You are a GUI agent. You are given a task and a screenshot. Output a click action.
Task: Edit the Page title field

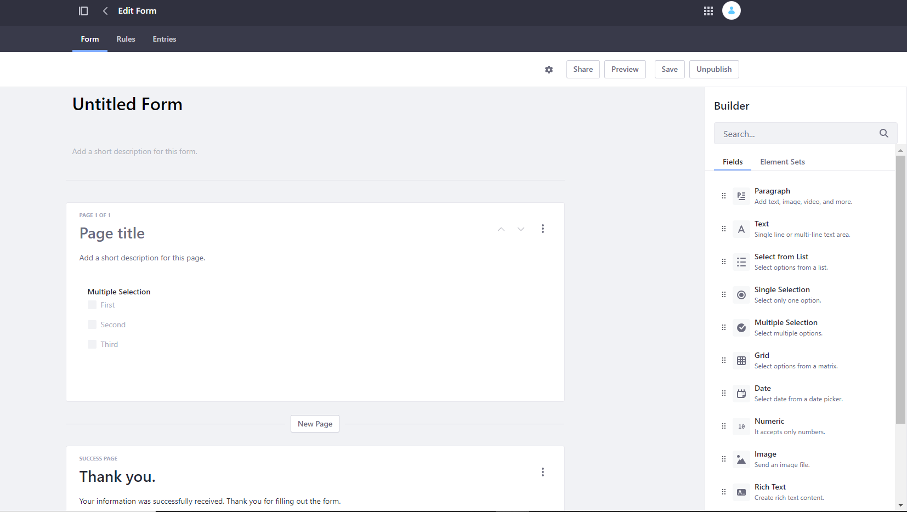112,233
